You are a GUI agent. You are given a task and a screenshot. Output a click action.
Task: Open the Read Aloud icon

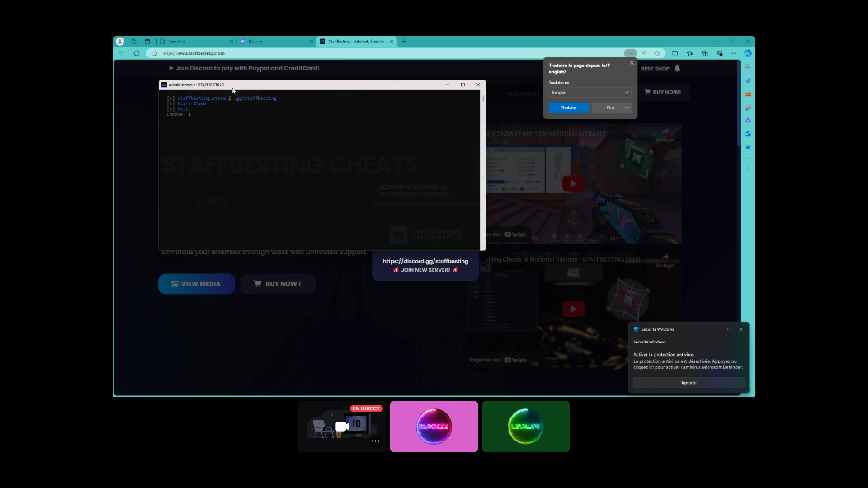coord(644,53)
